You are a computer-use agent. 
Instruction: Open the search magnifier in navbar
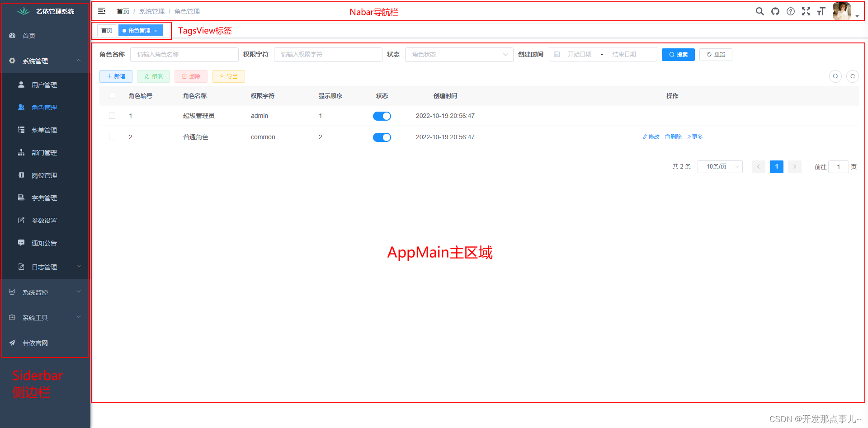tap(759, 11)
